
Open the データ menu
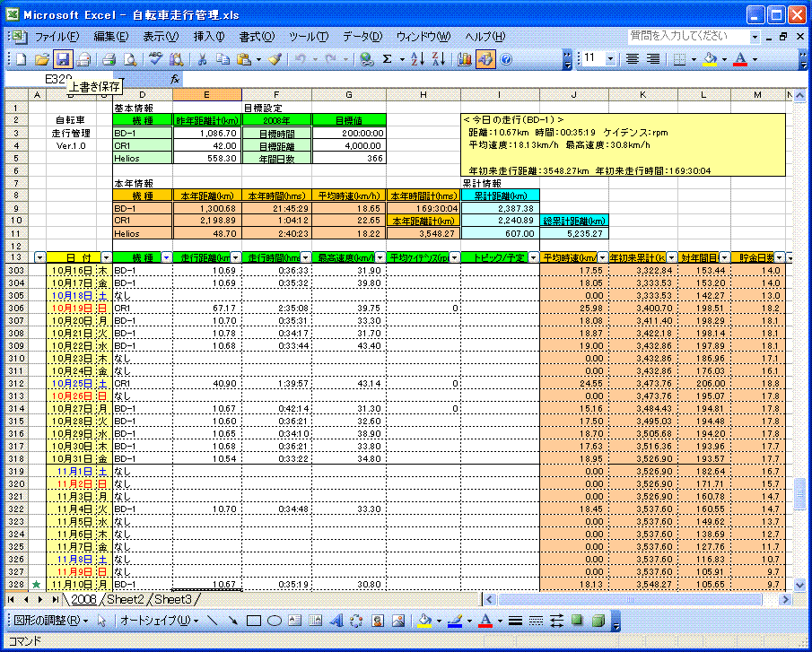(x=362, y=37)
